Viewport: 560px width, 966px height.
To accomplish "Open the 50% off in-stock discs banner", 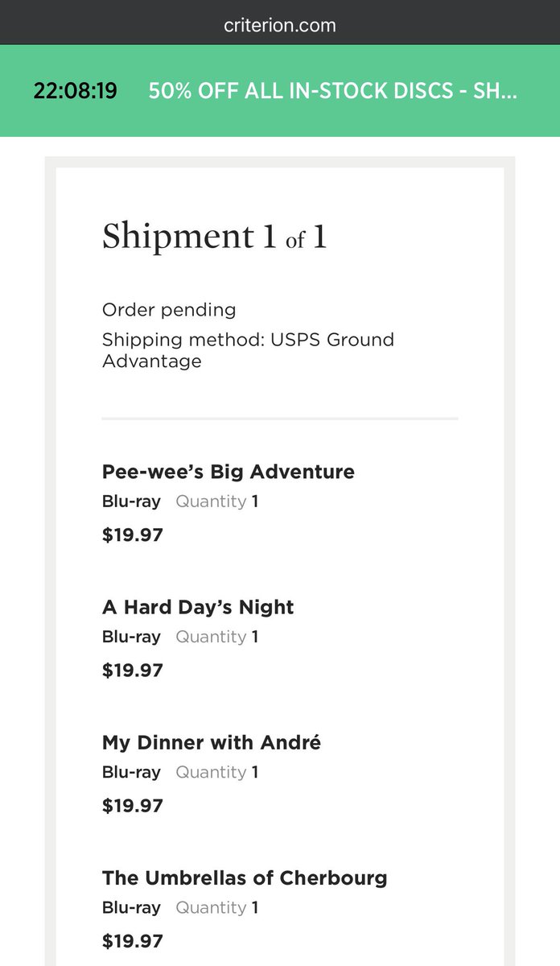I will pyautogui.click(x=332, y=90).
